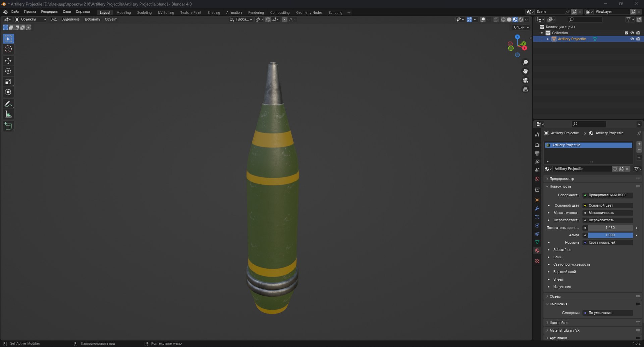Open the Глоба... transform orientation dropdown
Screen dimensions: 644x347
tap(241, 19)
